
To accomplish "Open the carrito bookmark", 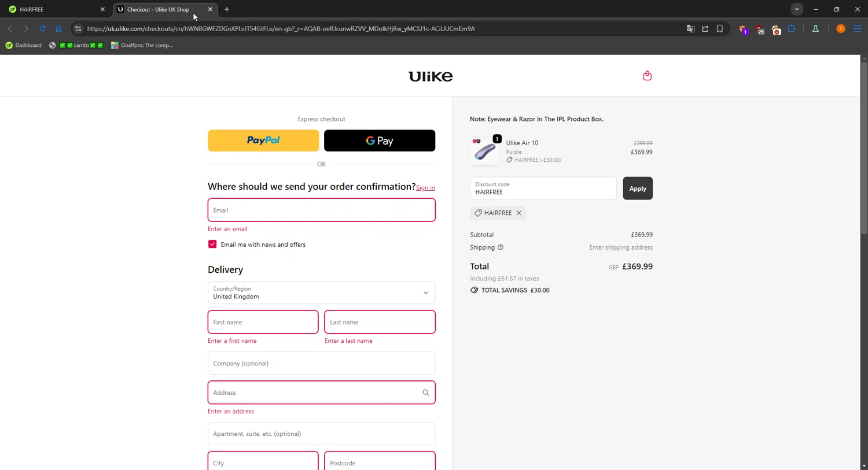I will pyautogui.click(x=76, y=45).
